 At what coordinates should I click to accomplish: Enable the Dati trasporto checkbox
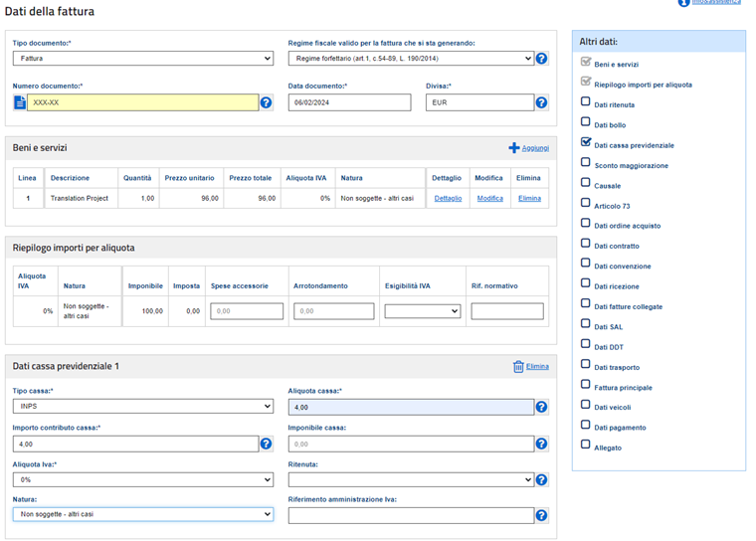click(x=585, y=364)
